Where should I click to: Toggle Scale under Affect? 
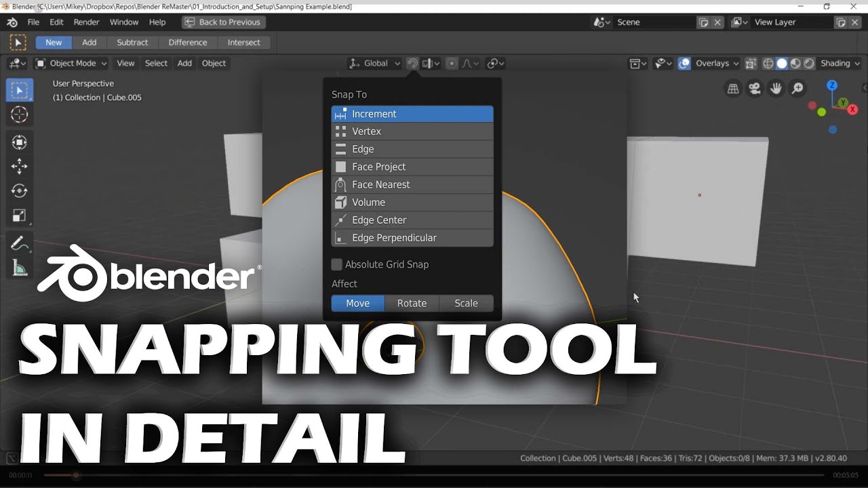pyautogui.click(x=467, y=303)
